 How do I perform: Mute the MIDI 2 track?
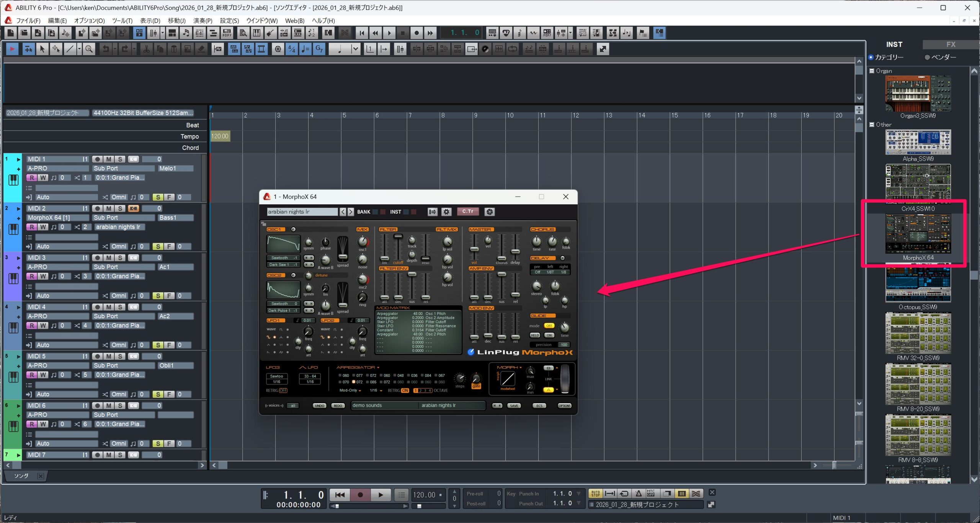click(x=109, y=209)
